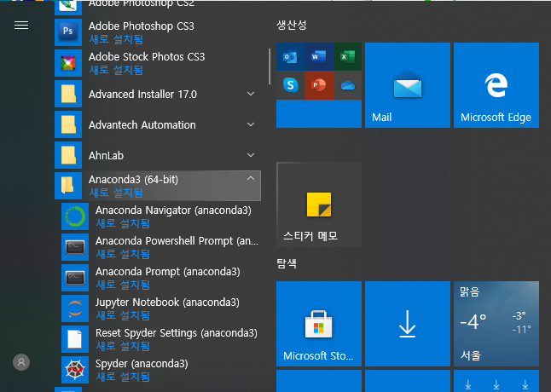
Task: Collapse the Anaconda3 (64-bit) chevron
Action: coord(251,179)
